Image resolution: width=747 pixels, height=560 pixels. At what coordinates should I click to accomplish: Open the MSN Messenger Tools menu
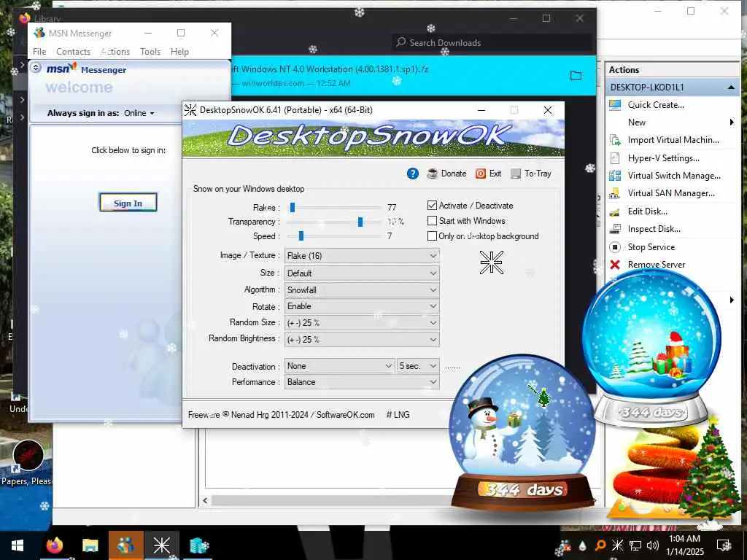tap(150, 52)
